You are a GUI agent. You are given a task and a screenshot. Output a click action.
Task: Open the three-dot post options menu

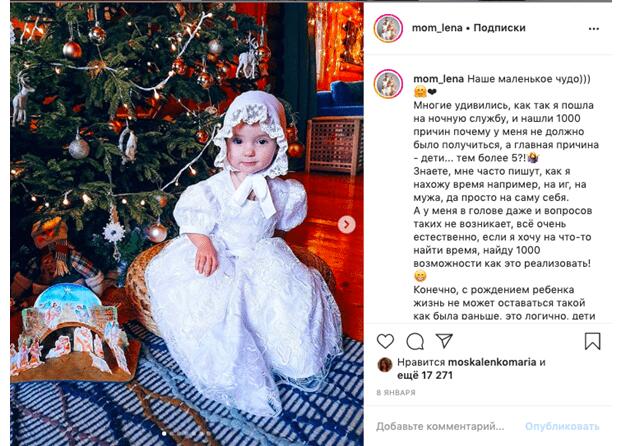[594, 29]
